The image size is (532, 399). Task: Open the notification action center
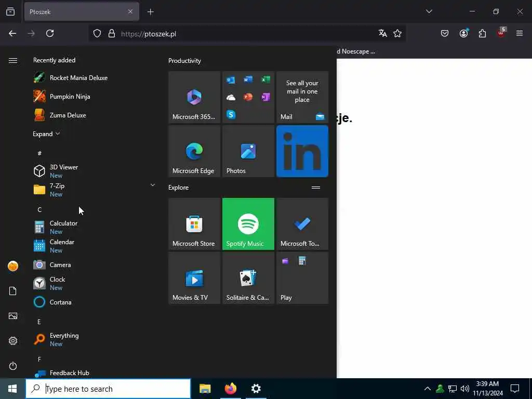pos(515,389)
